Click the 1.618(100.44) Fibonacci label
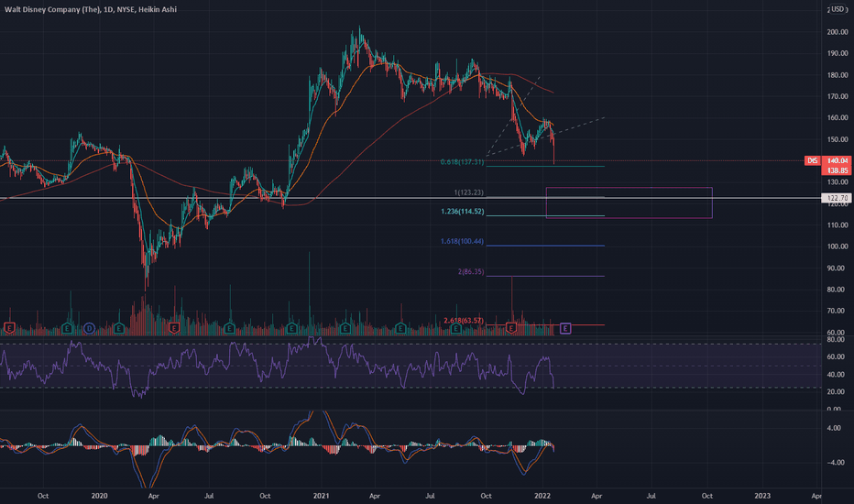Screen dimensions: 854x504 click(x=462, y=241)
